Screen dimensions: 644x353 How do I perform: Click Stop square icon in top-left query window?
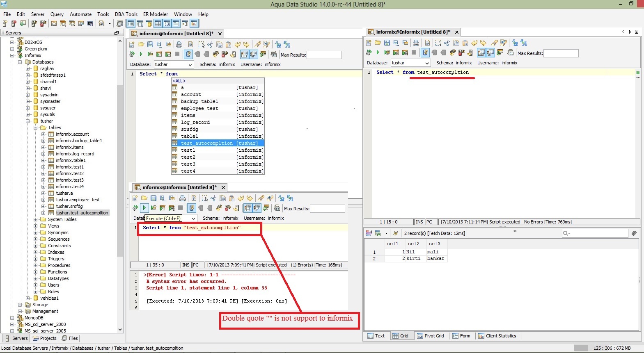click(177, 54)
